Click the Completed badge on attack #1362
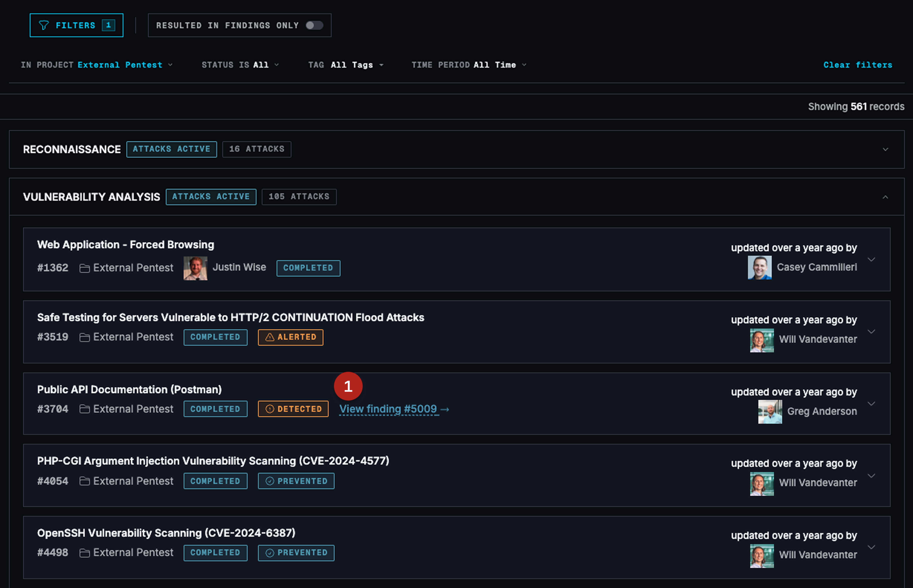The height and width of the screenshot is (588, 913). 309,268
